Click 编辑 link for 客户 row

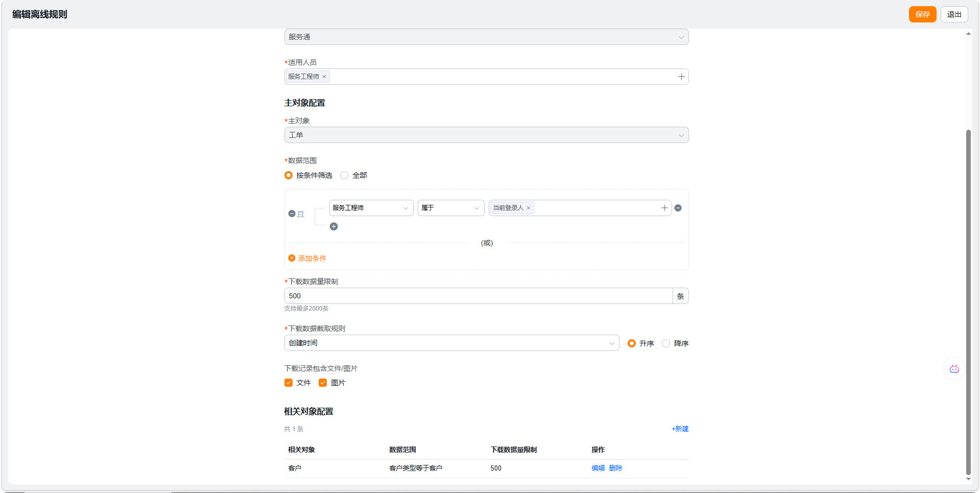598,468
